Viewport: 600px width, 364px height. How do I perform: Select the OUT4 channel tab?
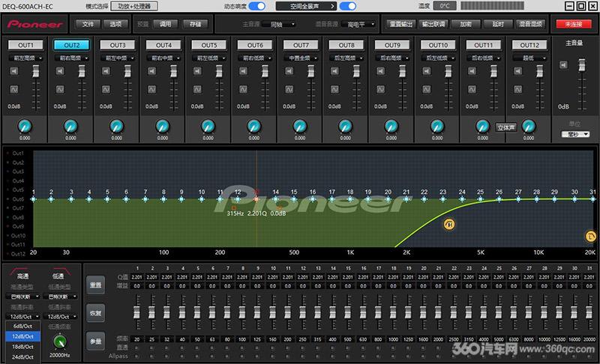[163, 45]
